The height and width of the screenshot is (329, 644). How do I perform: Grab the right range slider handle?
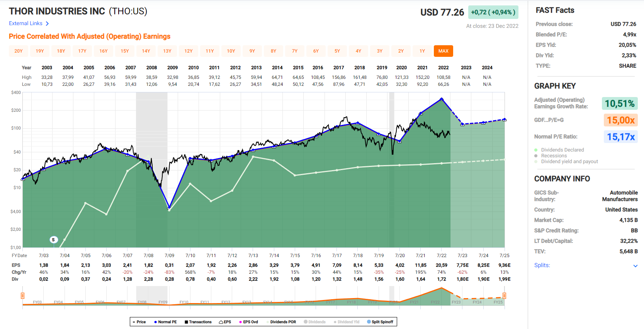pos(504,296)
